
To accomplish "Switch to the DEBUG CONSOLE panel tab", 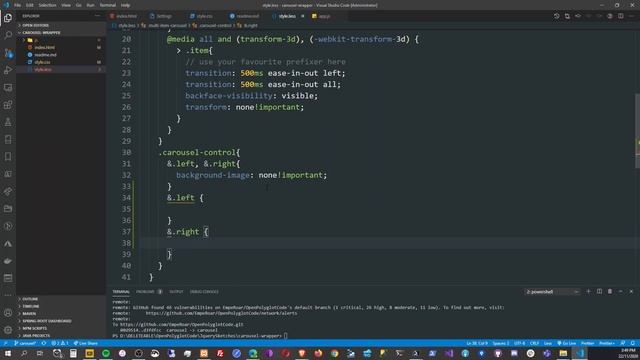I will point(204,291).
